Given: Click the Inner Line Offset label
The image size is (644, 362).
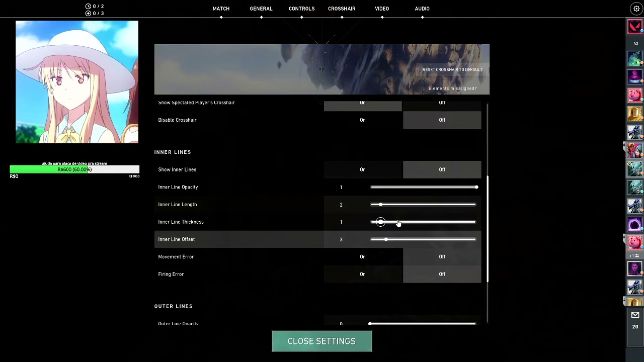Looking at the screenshot, I should (177, 239).
